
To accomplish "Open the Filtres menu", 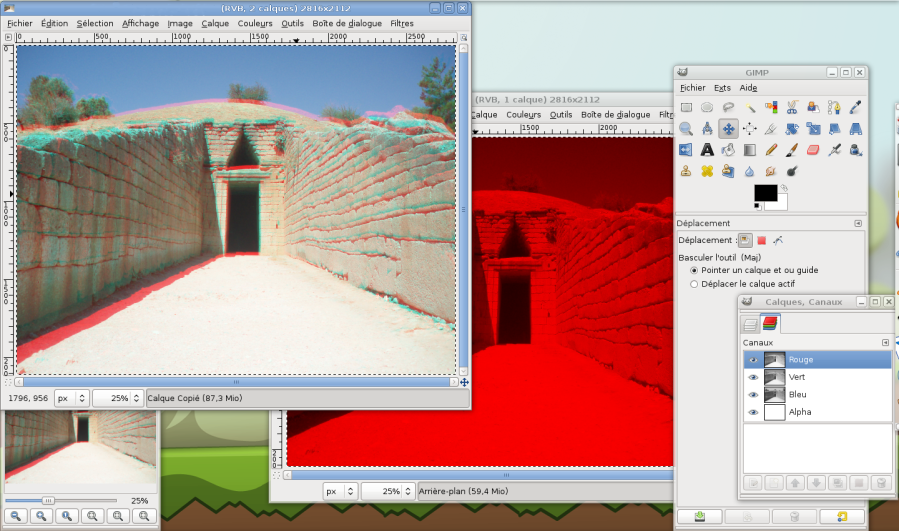I will coord(402,23).
